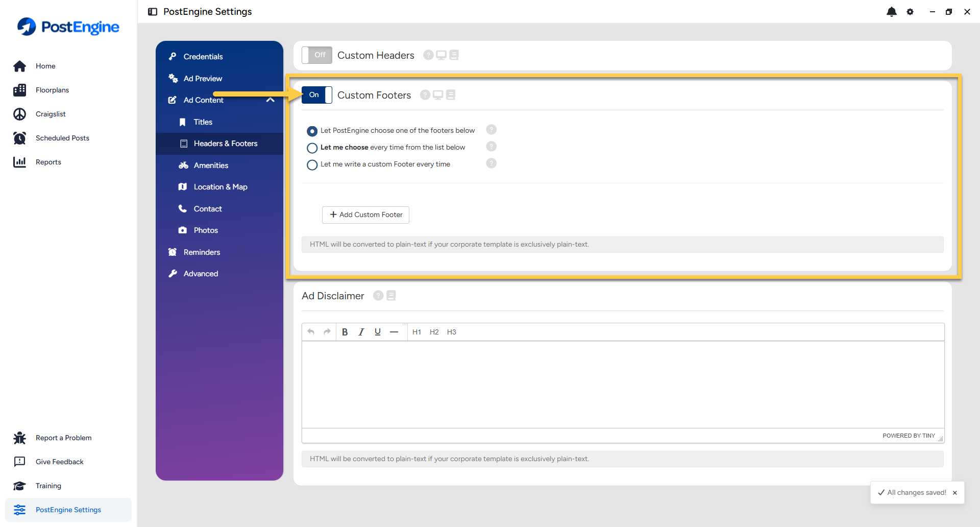Toggle bold formatting in the disclaimer editor
Image resolution: width=980 pixels, height=527 pixels.
point(345,332)
